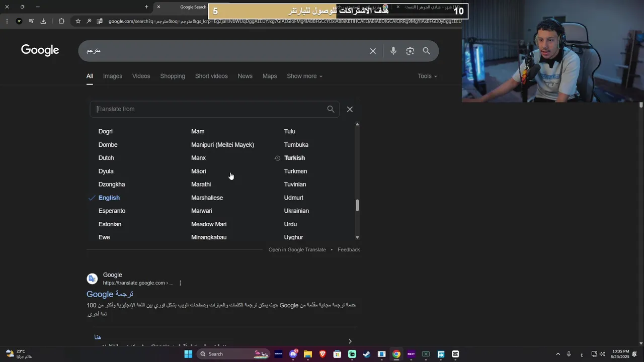The image size is (644, 362).
Task: Close the language picker with X
Action: [350, 109]
